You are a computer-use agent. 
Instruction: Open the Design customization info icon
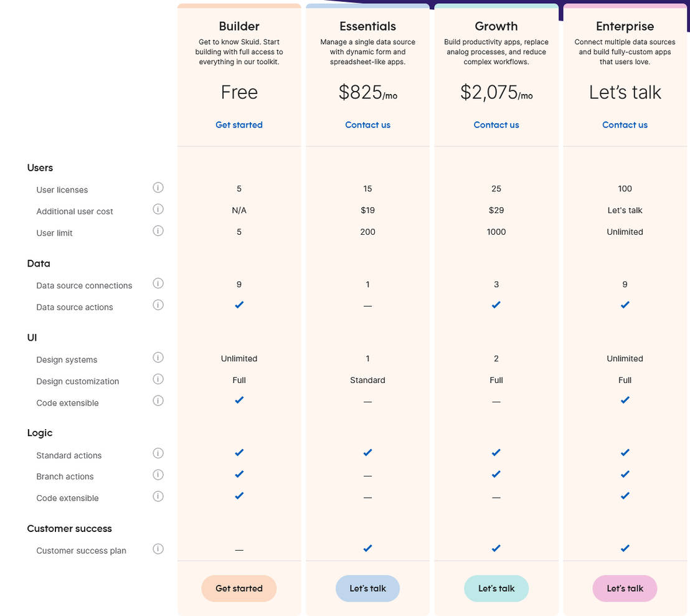[158, 379]
